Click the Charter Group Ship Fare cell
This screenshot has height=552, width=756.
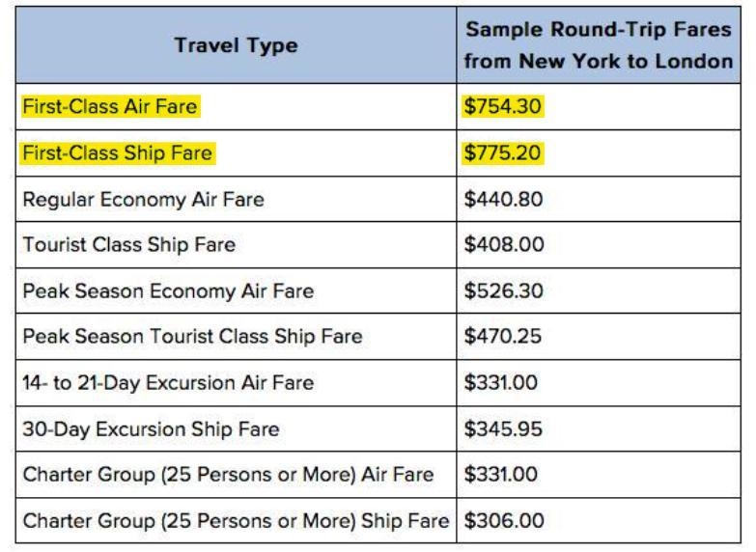(x=236, y=521)
